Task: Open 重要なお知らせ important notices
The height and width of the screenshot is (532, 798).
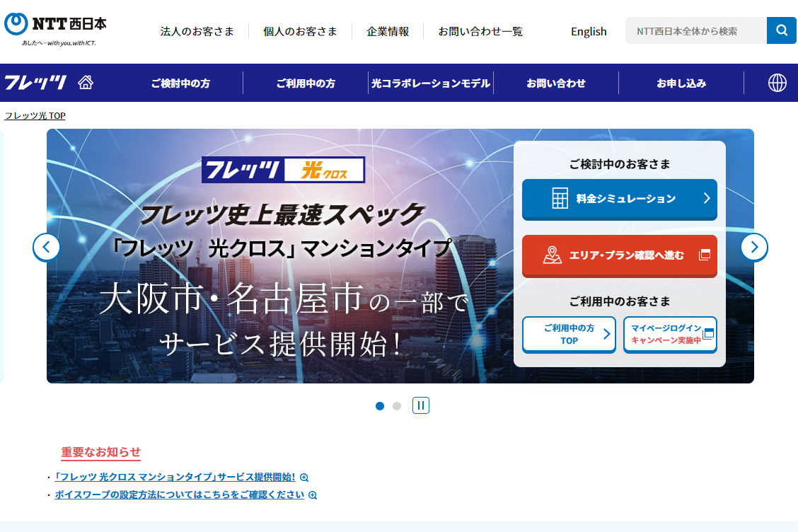Action: [100, 452]
